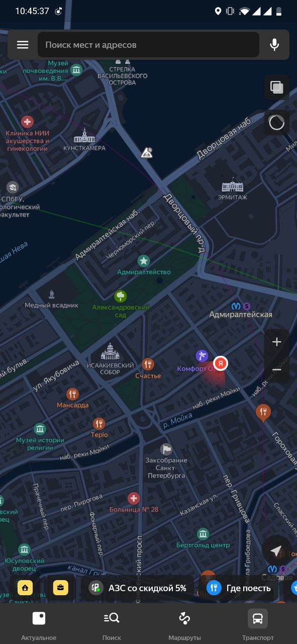Screen dimensions: 297x644
Task: Switch to Поиск tab
Action: pyautogui.click(x=112, y=625)
